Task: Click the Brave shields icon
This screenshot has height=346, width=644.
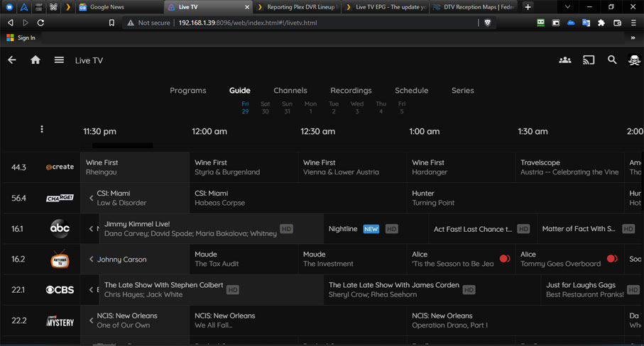Action: click(488, 23)
